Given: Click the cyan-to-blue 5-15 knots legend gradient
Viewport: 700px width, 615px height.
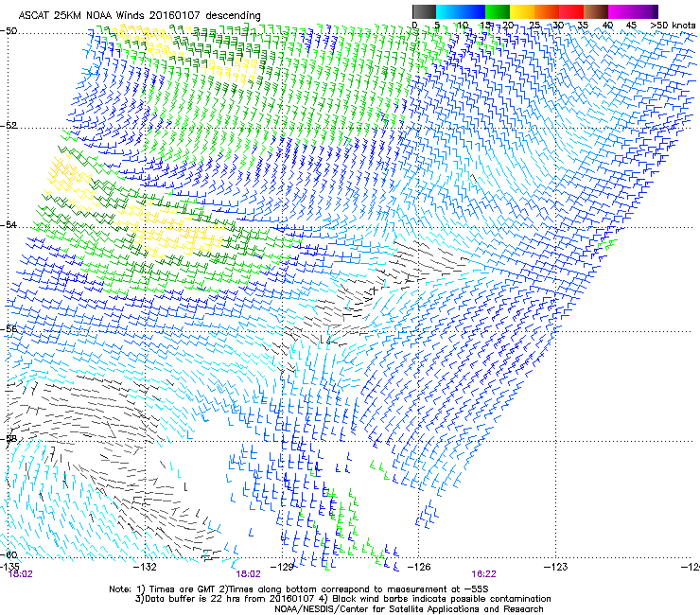Looking at the screenshot, I should coord(461,11).
